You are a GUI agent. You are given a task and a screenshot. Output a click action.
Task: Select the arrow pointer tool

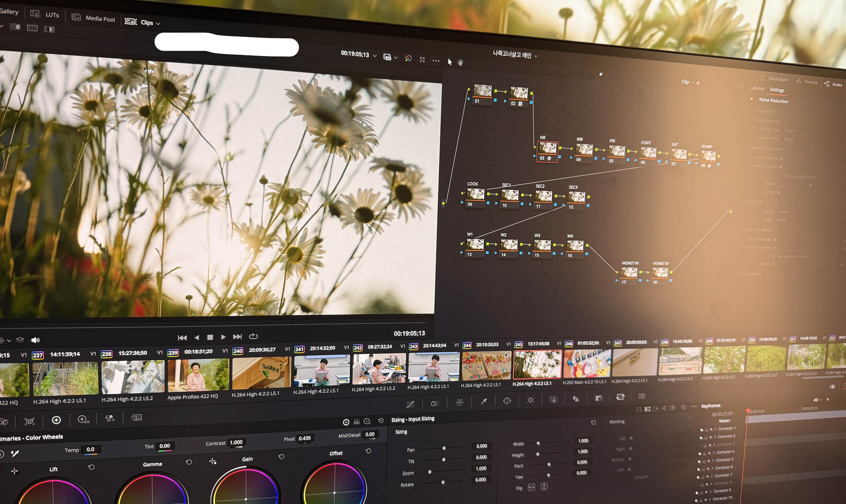pos(449,62)
